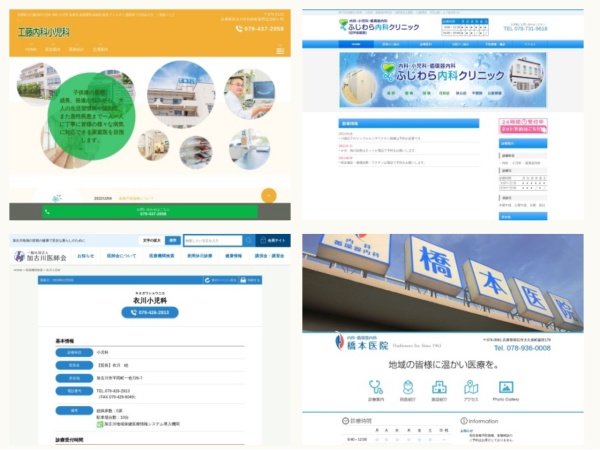Click the consultation hours table in ふじわら header

[x=465, y=27]
